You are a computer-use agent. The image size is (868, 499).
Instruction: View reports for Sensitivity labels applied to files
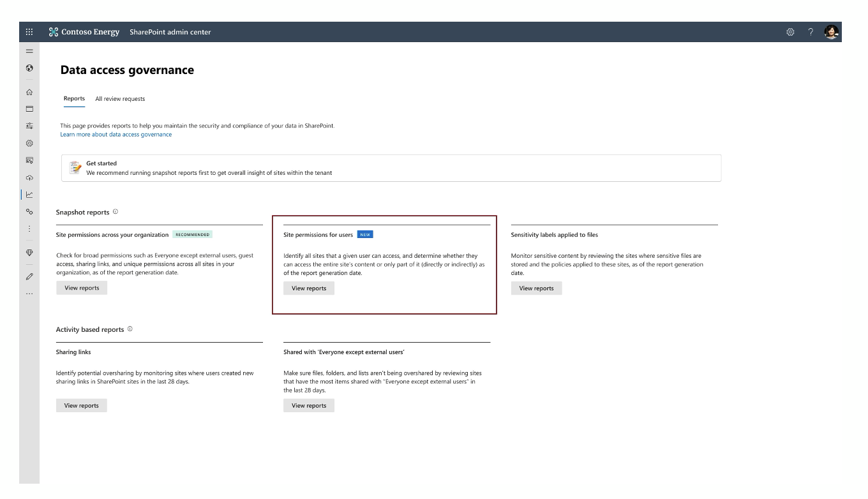pyautogui.click(x=536, y=288)
